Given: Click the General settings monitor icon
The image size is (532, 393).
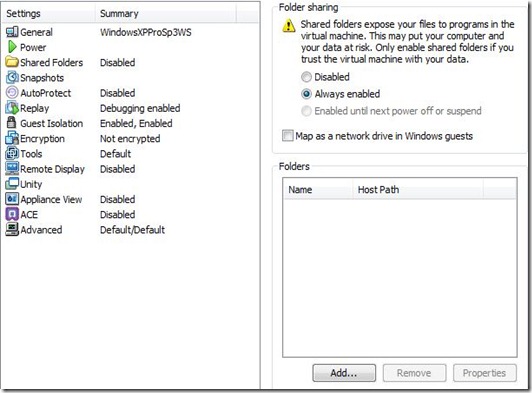Looking at the screenshot, I should 12,32.
